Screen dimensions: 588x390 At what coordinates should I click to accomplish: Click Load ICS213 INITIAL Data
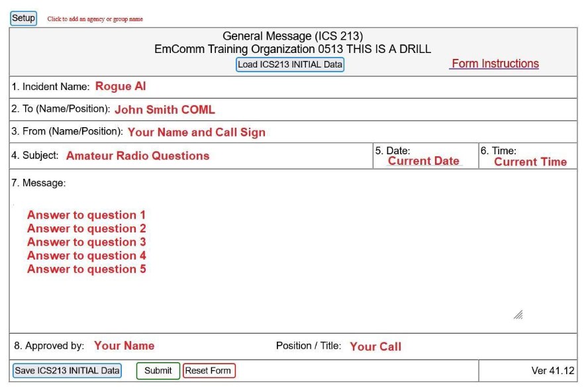(289, 64)
